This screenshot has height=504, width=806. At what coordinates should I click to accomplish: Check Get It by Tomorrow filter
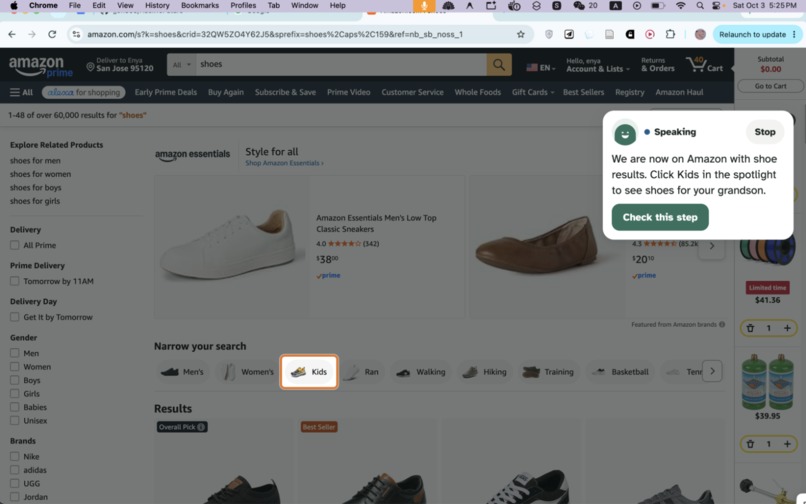[14, 317]
